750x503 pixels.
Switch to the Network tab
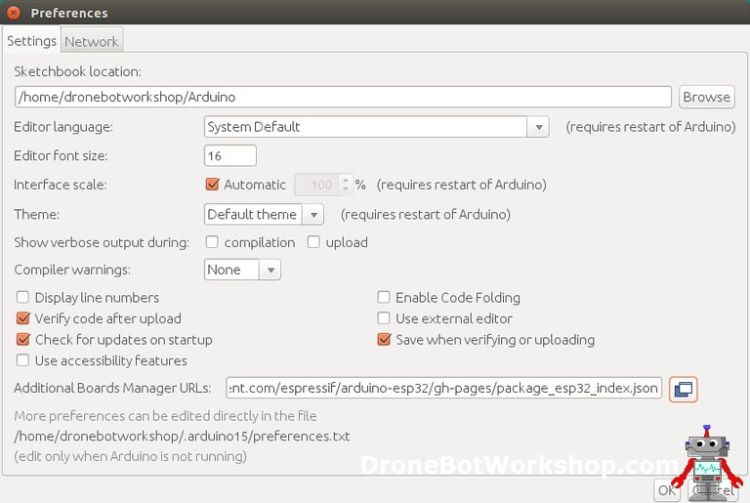coord(91,42)
